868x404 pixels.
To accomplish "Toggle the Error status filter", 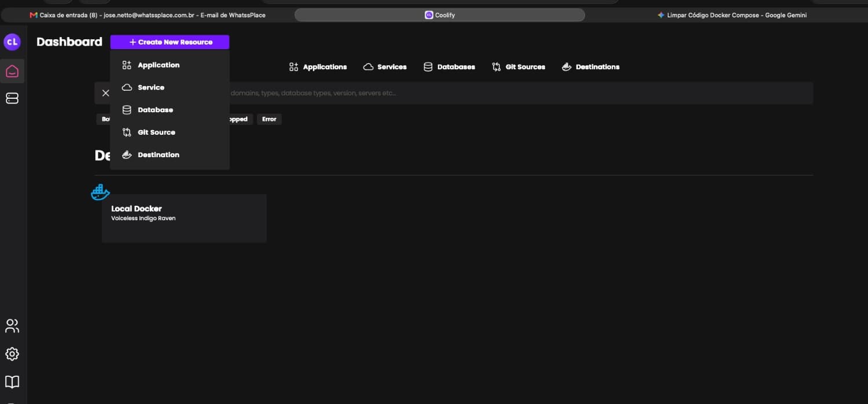I will click(x=269, y=119).
